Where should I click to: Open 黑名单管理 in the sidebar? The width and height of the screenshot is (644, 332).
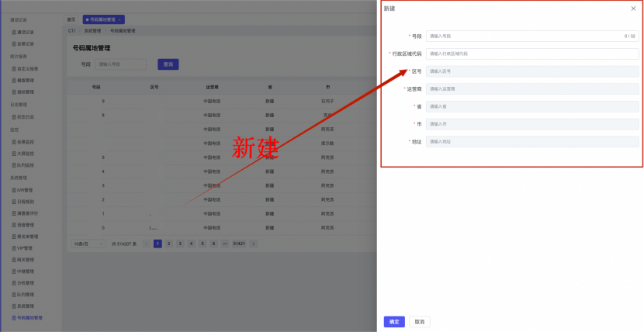tap(27, 237)
